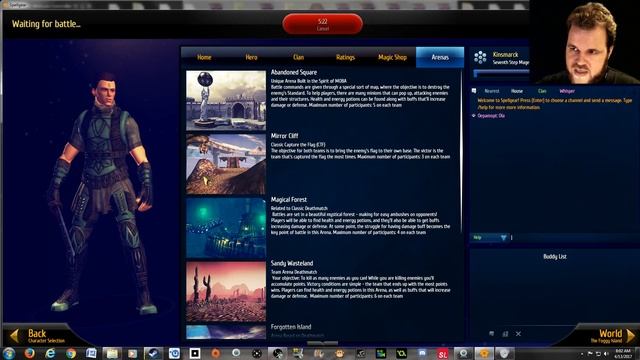Click the arenas list vertical scrollbar
Image resolution: width=640 pixels, height=360 pixels.
point(462,151)
